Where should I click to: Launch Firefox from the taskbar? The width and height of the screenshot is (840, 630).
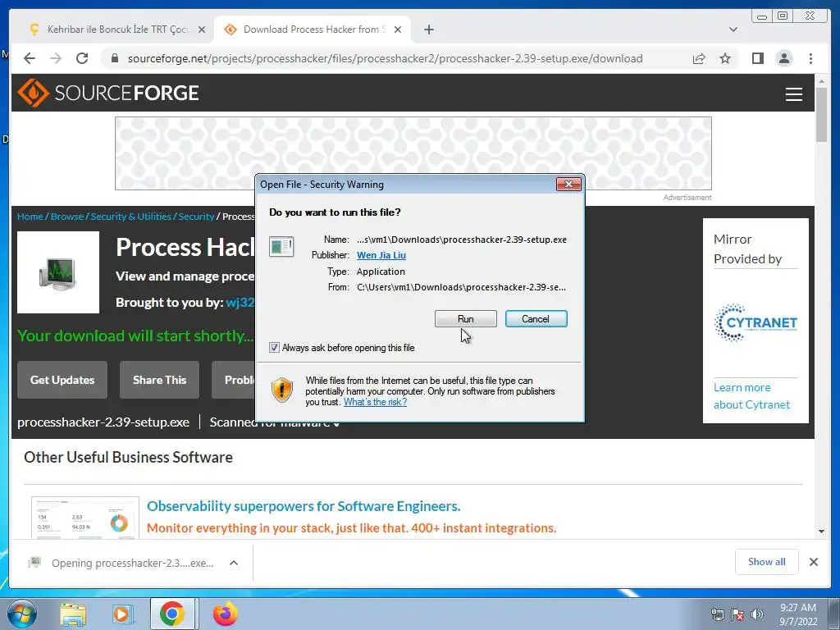coord(225,614)
